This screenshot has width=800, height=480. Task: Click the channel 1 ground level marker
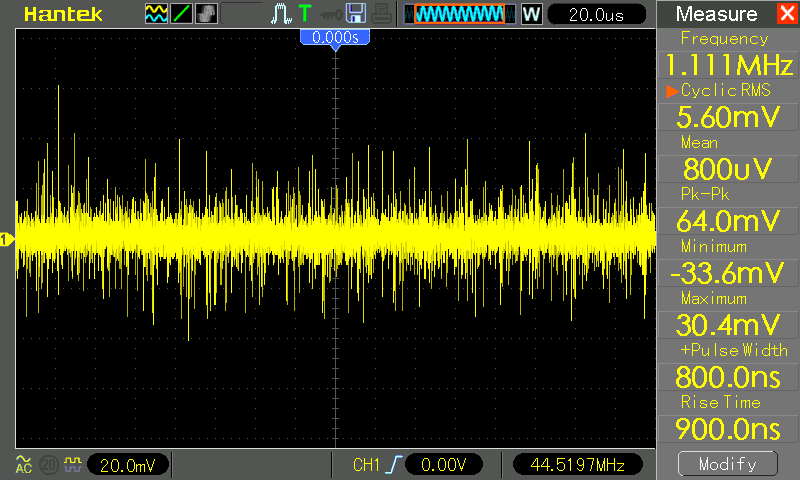[x=7, y=239]
